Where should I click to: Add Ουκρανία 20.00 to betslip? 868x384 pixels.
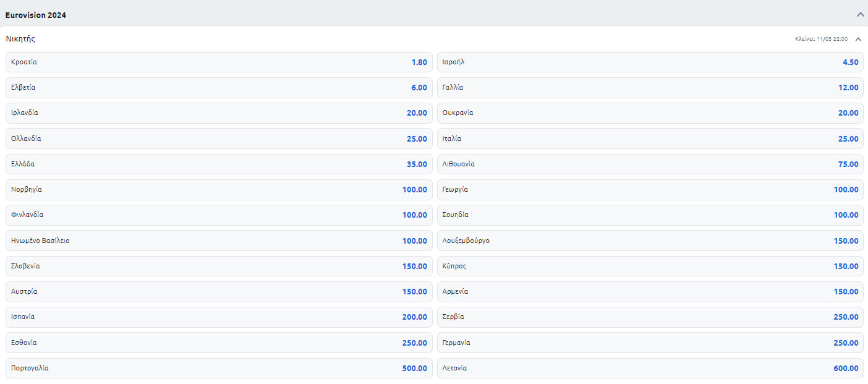pyautogui.click(x=650, y=113)
